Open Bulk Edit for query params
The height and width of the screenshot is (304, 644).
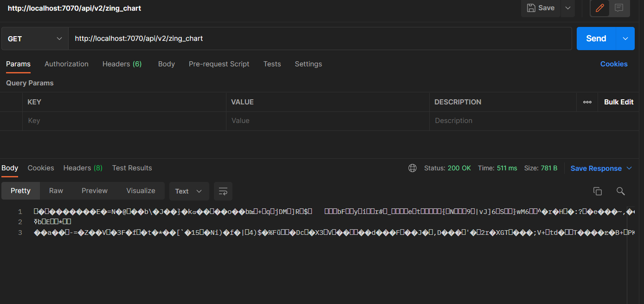[x=618, y=102]
